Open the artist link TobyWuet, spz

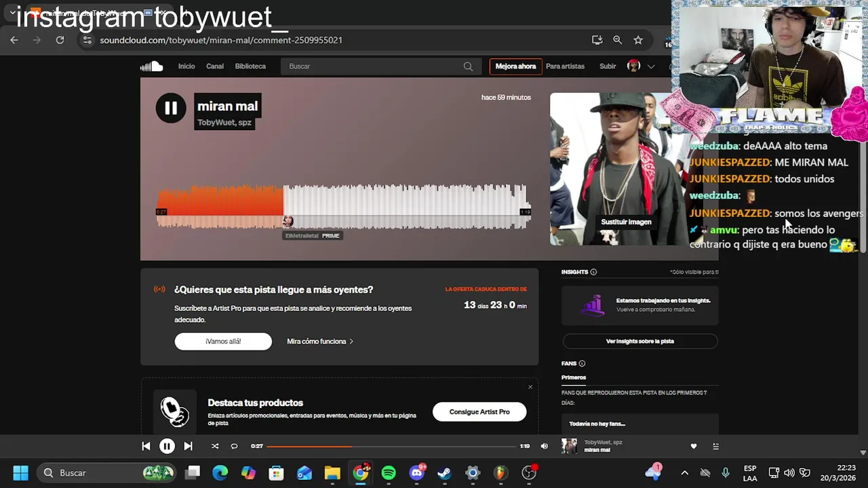click(224, 123)
